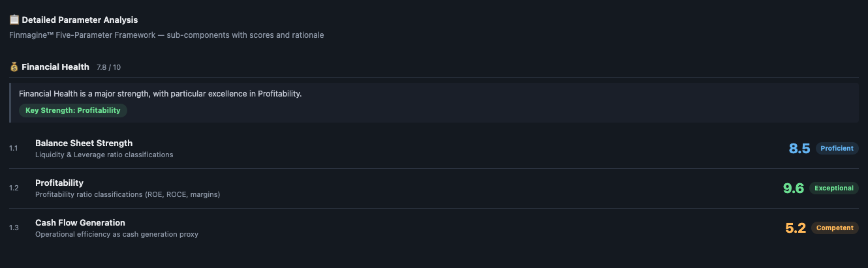Click the Competent rating badge

(x=835, y=228)
